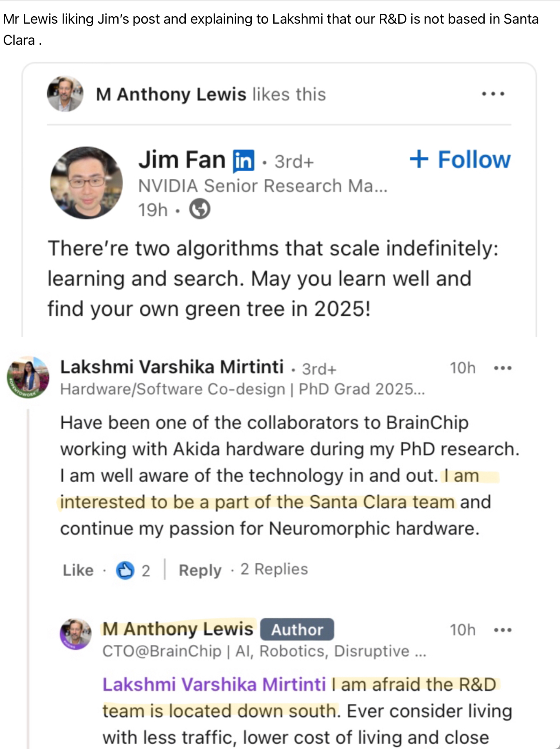Open the three-dot menu on M Anthony Lewis's reply
Viewport: 560px width, 749px height.
pyautogui.click(x=503, y=630)
